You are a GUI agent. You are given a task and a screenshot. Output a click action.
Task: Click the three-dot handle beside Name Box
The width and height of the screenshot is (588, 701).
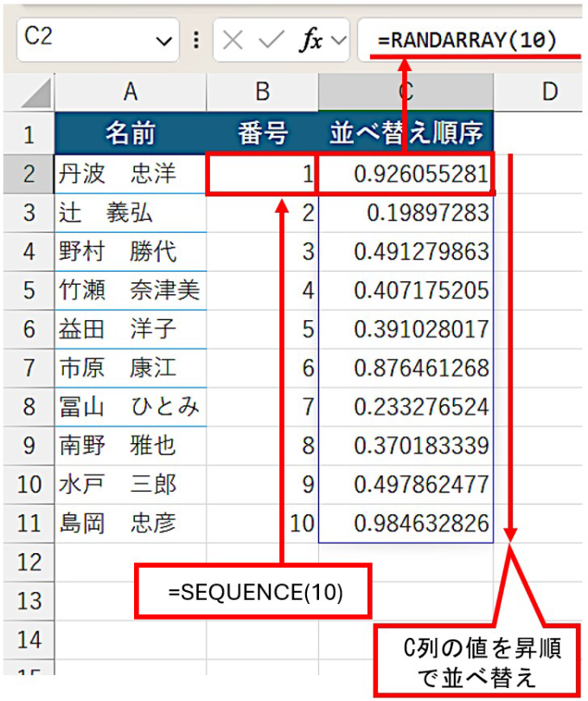[x=196, y=40]
